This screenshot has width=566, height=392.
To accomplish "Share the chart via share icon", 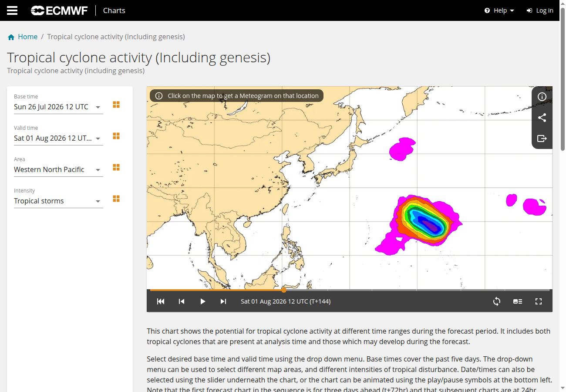I will point(542,118).
